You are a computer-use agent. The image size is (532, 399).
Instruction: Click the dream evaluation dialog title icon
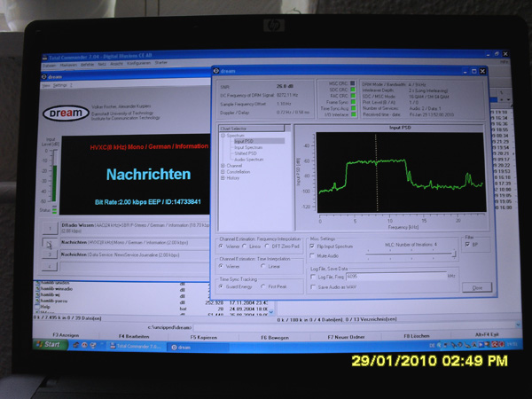(x=216, y=71)
